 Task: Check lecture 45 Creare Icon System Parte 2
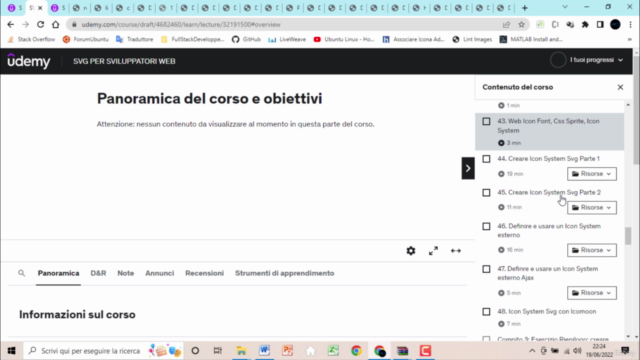486,193
